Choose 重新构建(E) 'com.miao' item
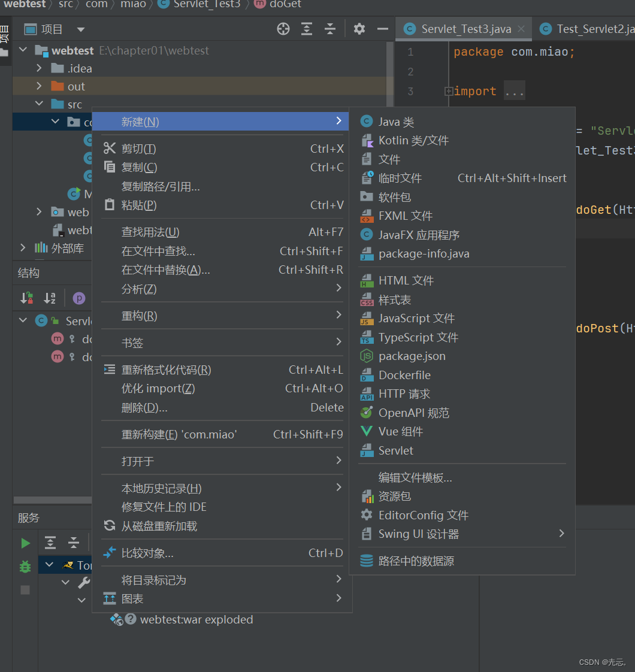The width and height of the screenshot is (635, 672). tap(222, 435)
